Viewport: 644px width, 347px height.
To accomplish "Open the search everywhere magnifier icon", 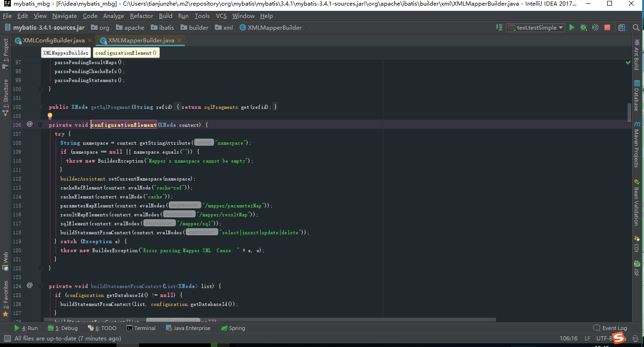I will pos(636,27).
